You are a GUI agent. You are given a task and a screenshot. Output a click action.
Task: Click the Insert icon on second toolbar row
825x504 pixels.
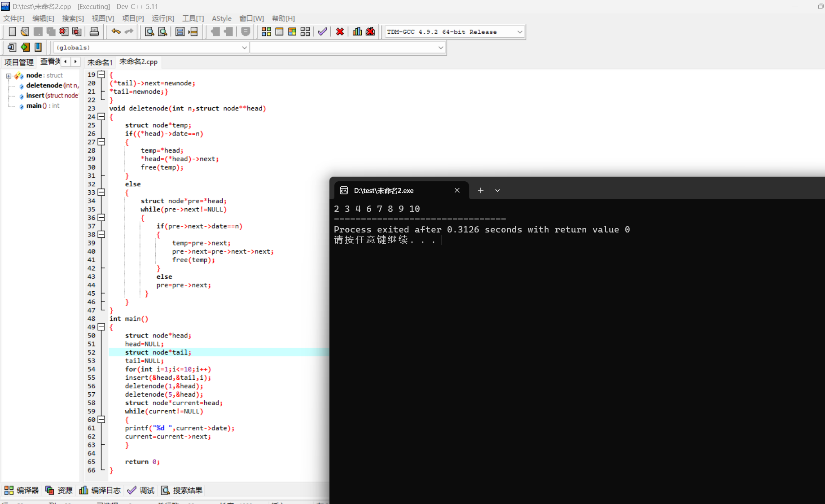[x=12, y=47]
